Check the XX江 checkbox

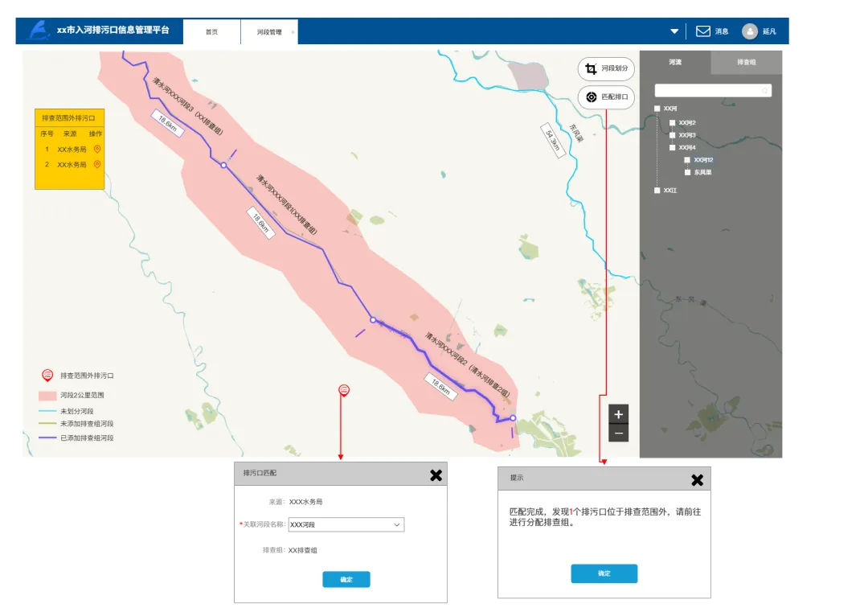(657, 190)
